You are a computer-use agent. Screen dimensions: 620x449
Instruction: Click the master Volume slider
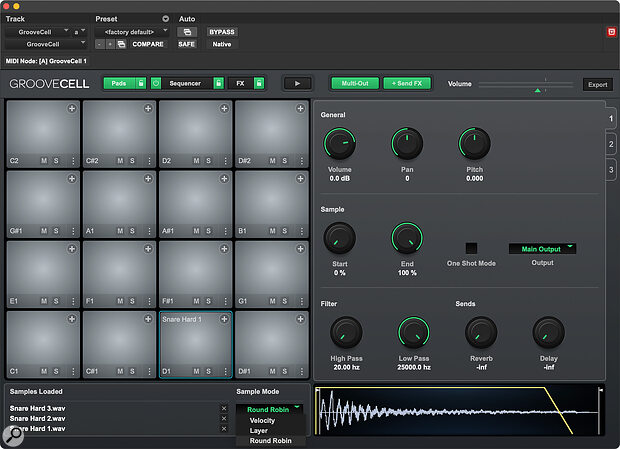(x=525, y=86)
